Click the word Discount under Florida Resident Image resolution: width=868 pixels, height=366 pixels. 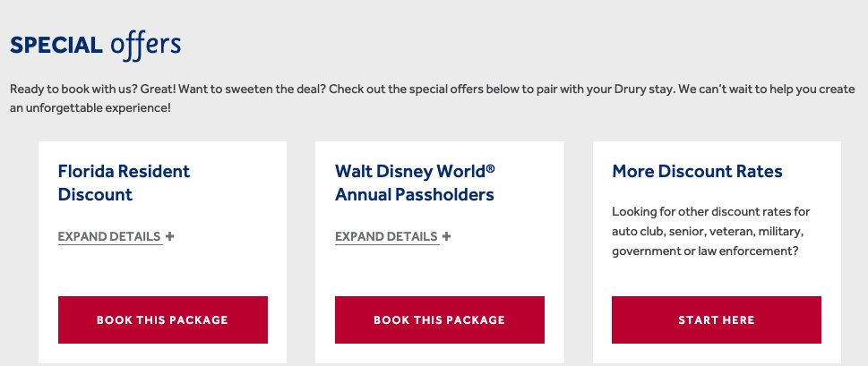[x=95, y=194]
